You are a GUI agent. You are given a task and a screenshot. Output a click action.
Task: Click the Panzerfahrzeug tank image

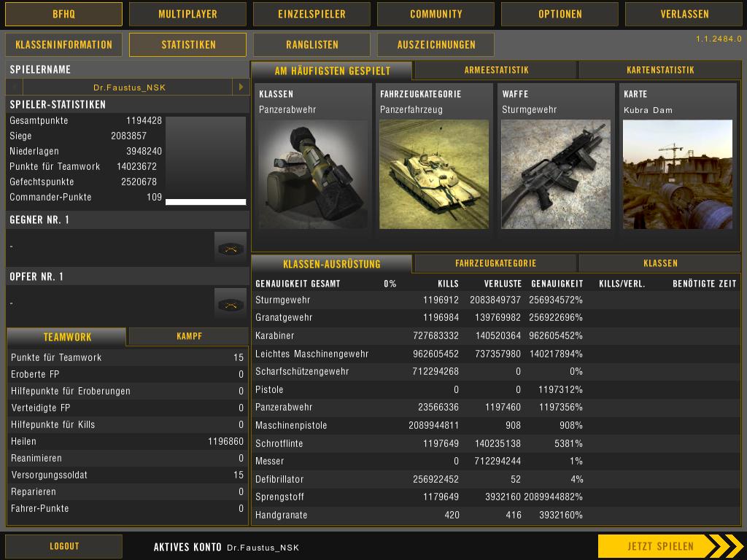[x=434, y=175]
